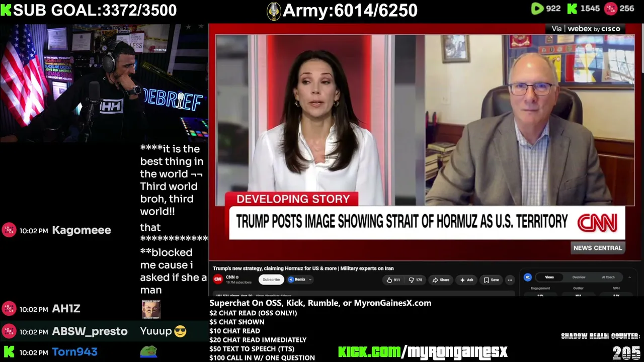Click the SHADOW REALM COUNTER label

pos(601,336)
